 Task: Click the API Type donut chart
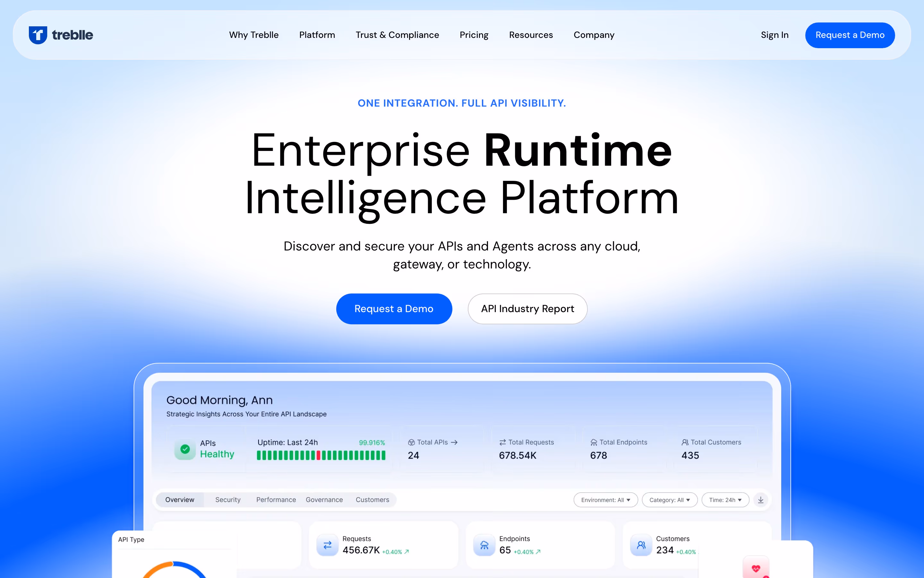(174, 569)
